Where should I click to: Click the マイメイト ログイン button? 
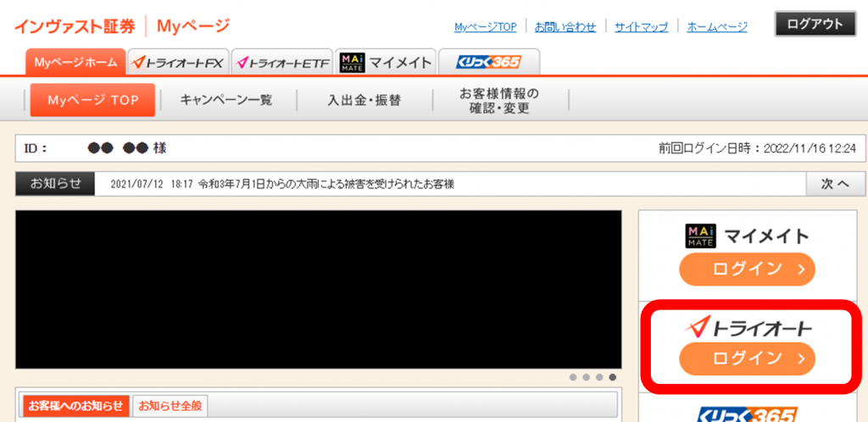pos(747,269)
